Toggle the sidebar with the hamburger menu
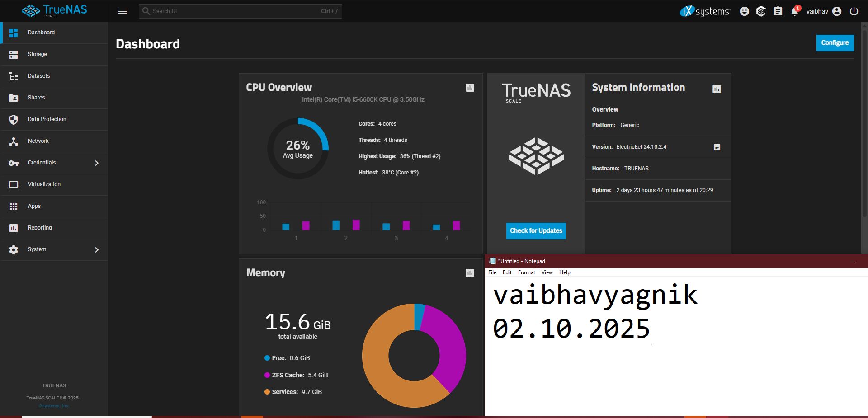868x418 pixels. pyautogui.click(x=123, y=11)
